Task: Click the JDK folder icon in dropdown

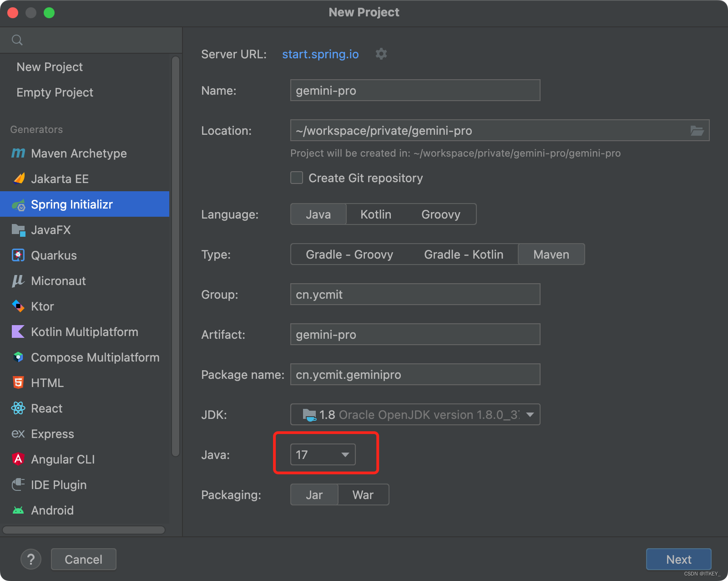Action: (x=309, y=415)
